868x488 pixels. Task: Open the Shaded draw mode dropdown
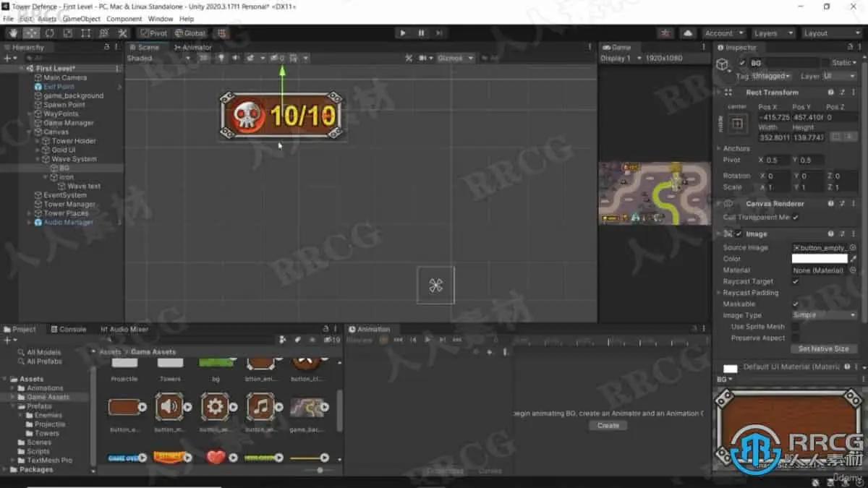tap(158, 58)
